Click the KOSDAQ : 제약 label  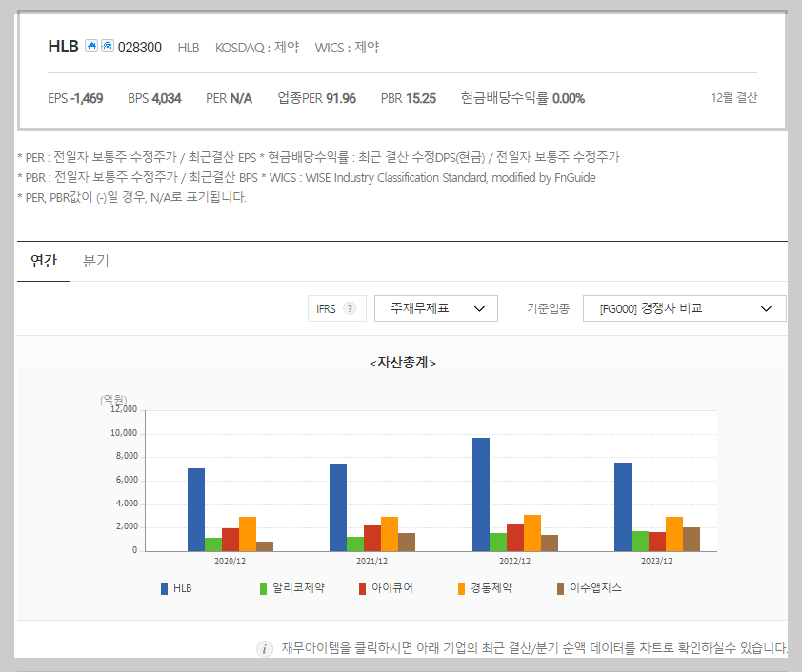(257, 47)
